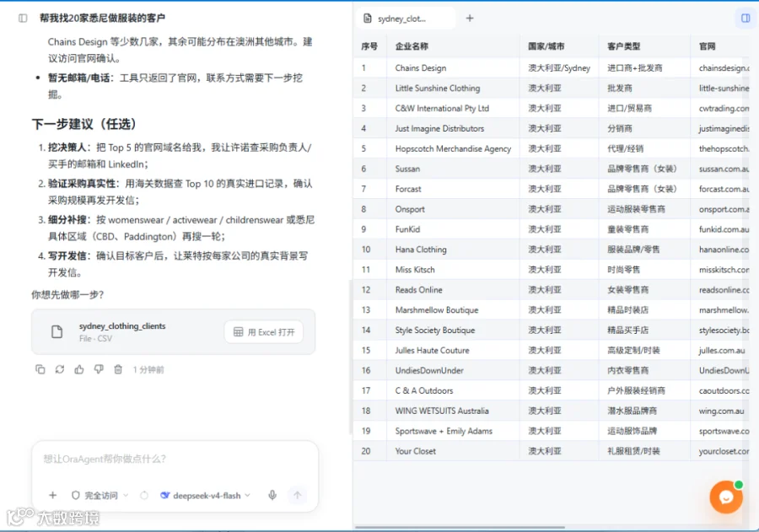Image resolution: width=759 pixels, height=532 pixels.
Task: Give a thumbs down to the response
Action: [x=99, y=369]
